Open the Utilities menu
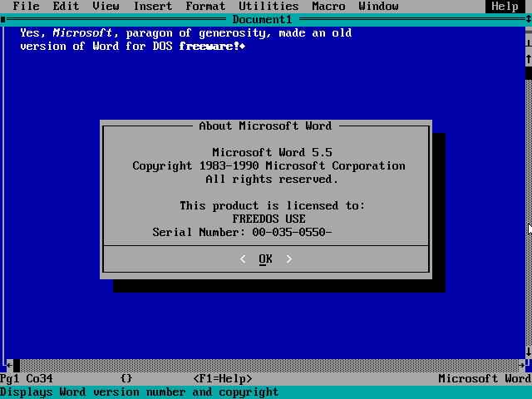Image resolution: width=532 pixels, height=399 pixels. coord(268,6)
